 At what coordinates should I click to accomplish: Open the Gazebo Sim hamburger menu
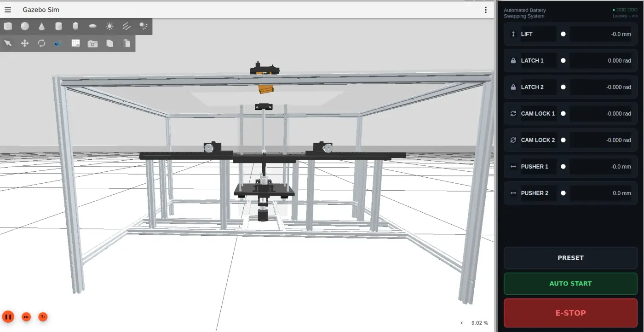pyautogui.click(x=8, y=10)
